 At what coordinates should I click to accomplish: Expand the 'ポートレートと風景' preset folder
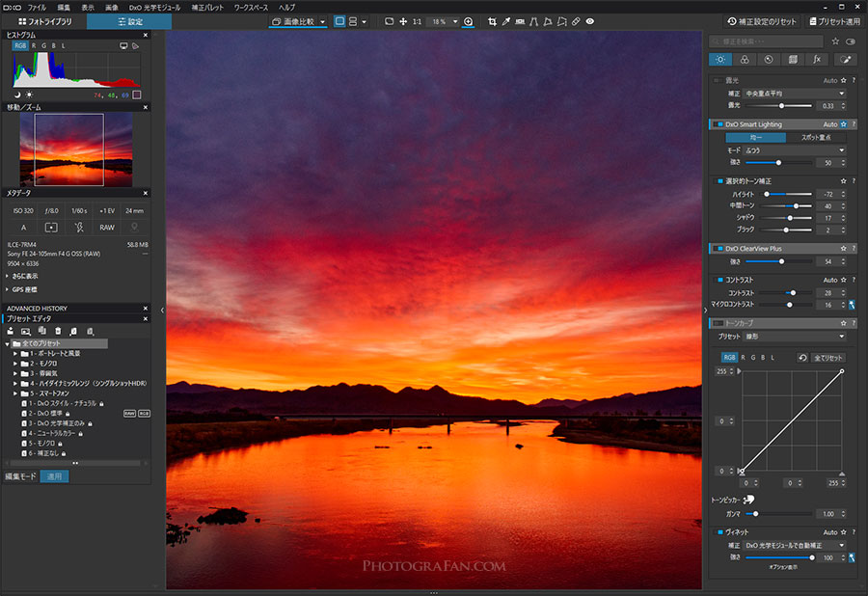coord(14,354)
